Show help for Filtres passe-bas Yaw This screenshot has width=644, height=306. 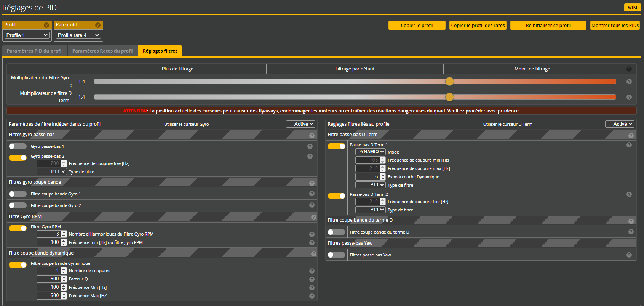point(629,255)
